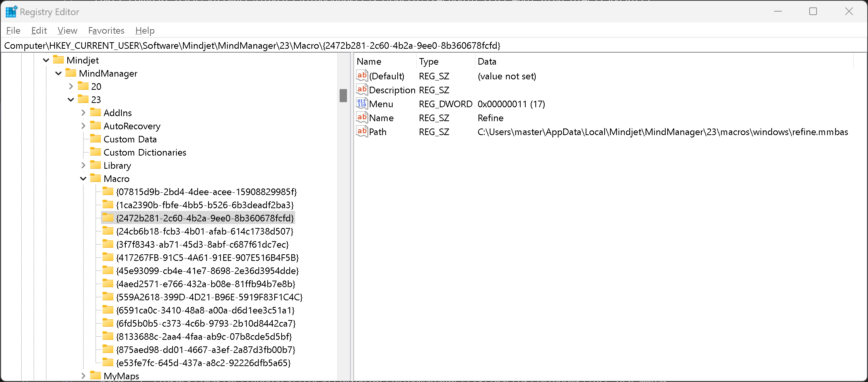868x382 pixels.
Task: Click folder icon of {417267FB-91C5-4A61-91EE-907E516B4F5B}
Action: coord(108,257)
